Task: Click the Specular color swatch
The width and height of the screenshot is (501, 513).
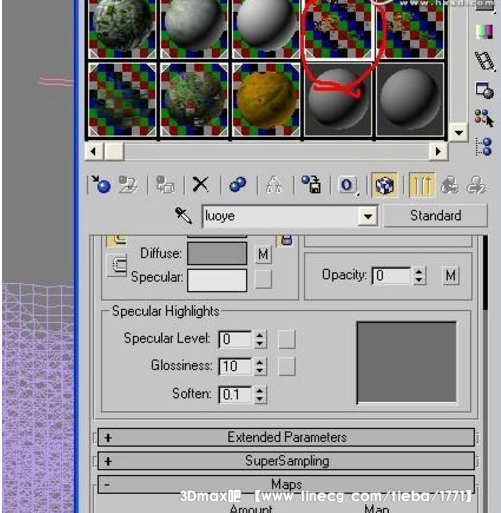Action: [x=217, y=280]
